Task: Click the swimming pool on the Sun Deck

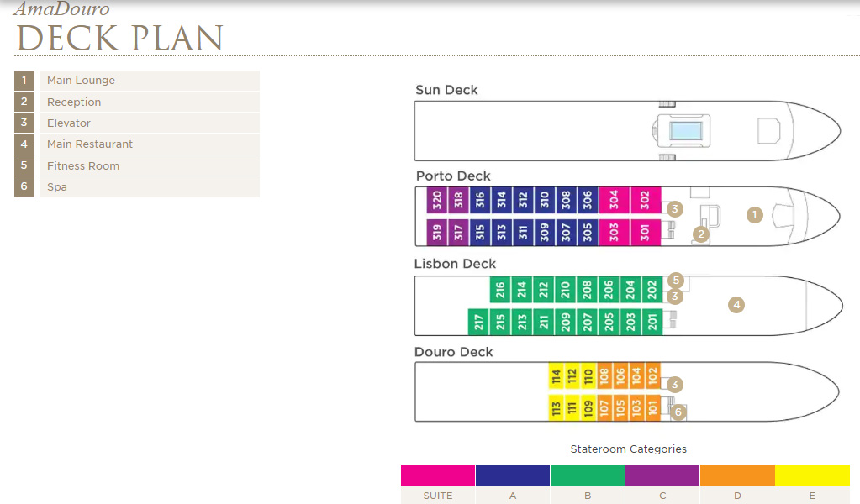Action: [685, 131]
